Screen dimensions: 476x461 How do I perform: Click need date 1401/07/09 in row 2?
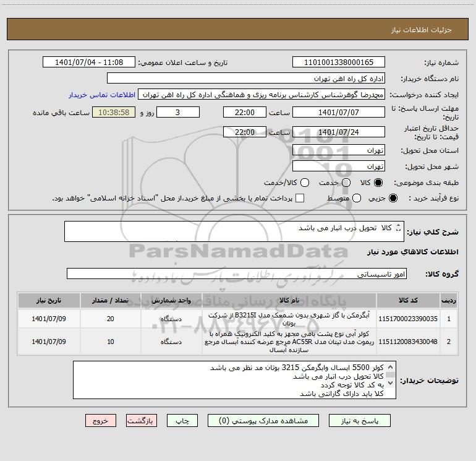point(49,342)
